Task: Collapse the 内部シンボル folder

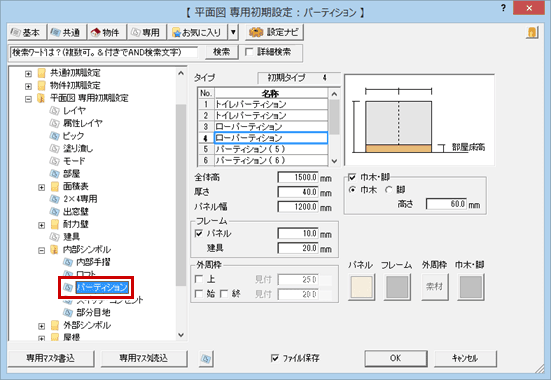Action: tap(41, 250)
